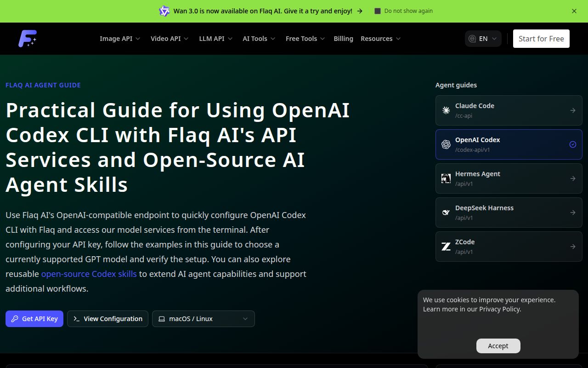Click the Wan 3.0 announcement text
Image resolution: width=588 pixels, height=368 pixels.
pos(263,11)
